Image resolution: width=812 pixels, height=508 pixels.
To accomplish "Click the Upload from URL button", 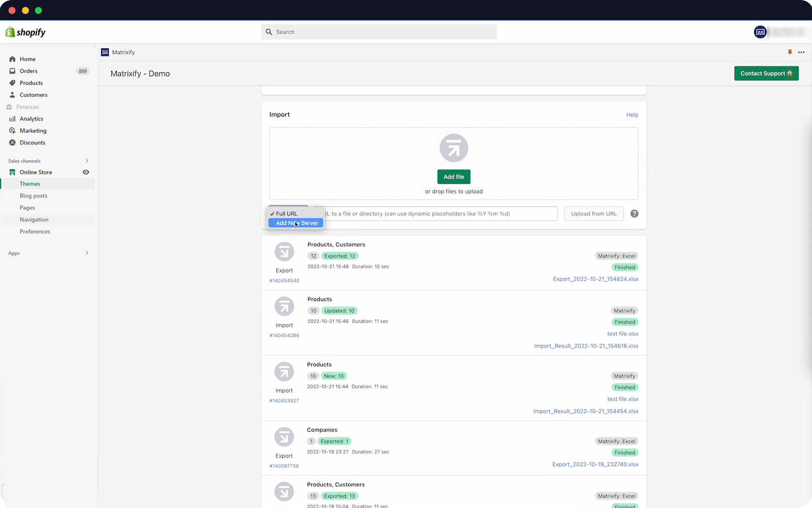I will 594,214.
